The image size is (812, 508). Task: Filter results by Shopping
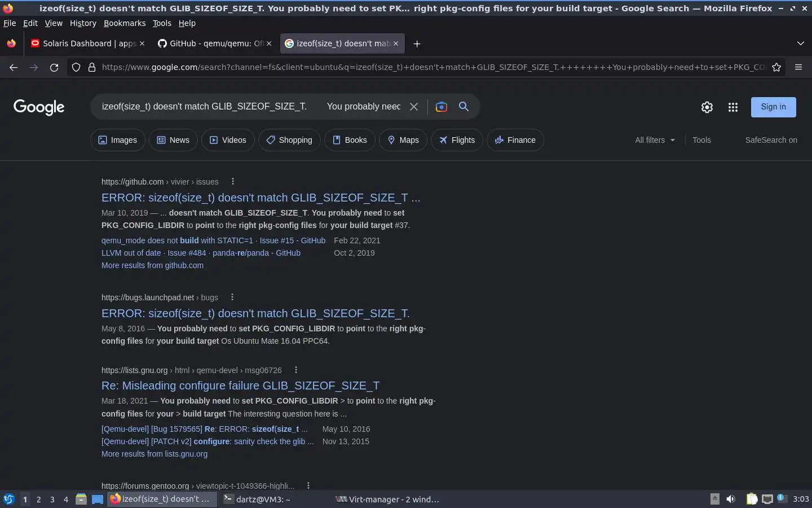pos(289,140)
